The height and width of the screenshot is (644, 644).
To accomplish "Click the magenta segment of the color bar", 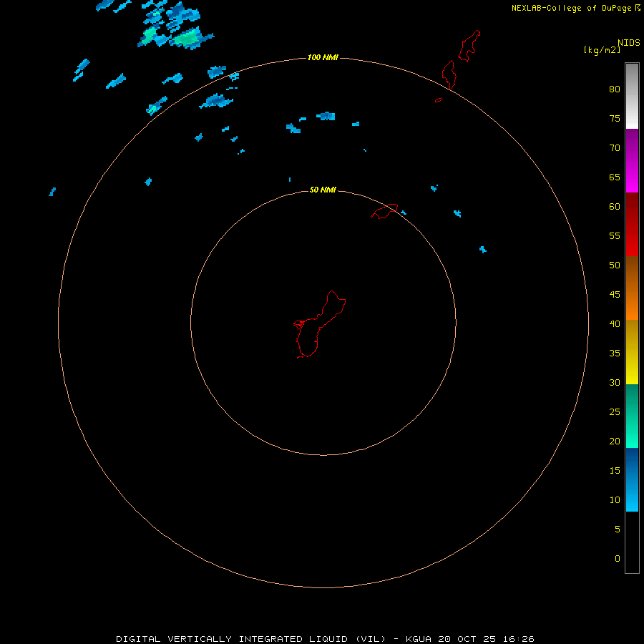I will (632, 161).
